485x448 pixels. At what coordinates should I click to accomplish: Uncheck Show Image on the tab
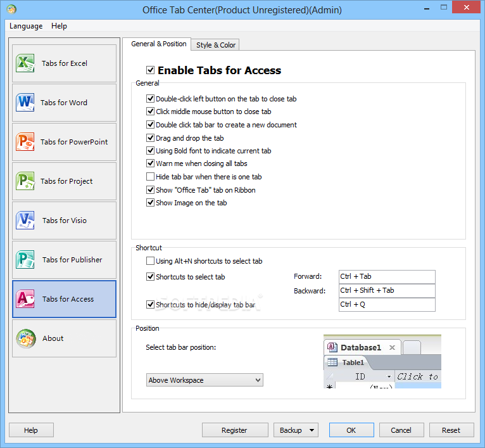pyautogui.click(x=150, y=203)
